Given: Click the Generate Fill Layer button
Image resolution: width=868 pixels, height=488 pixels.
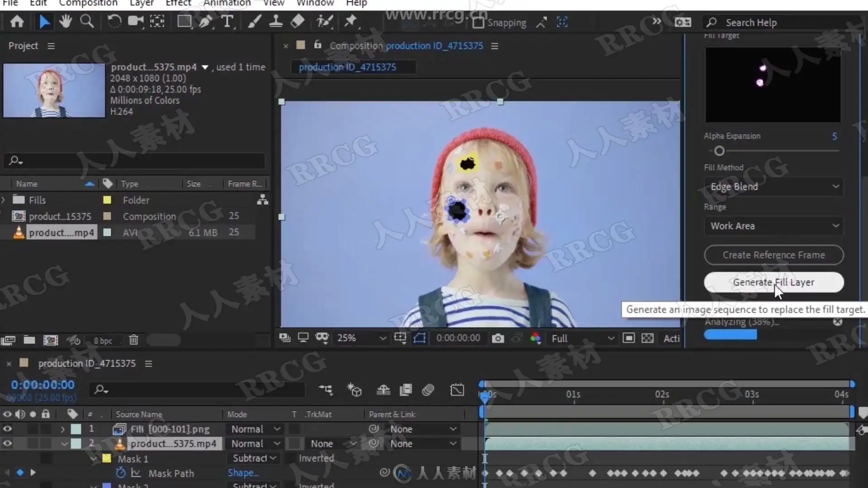Looking at the screenshot, I should (774, 282).
